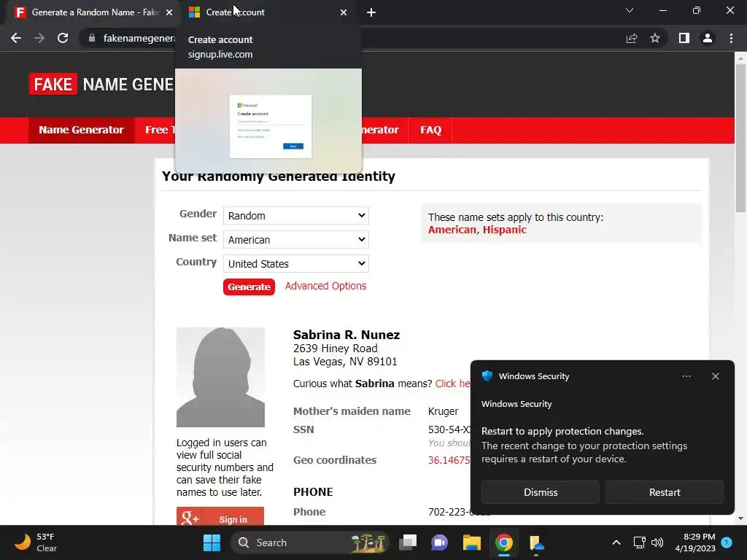Go back using the browser back arrow

pyautogui.click(x=16, y=38)
